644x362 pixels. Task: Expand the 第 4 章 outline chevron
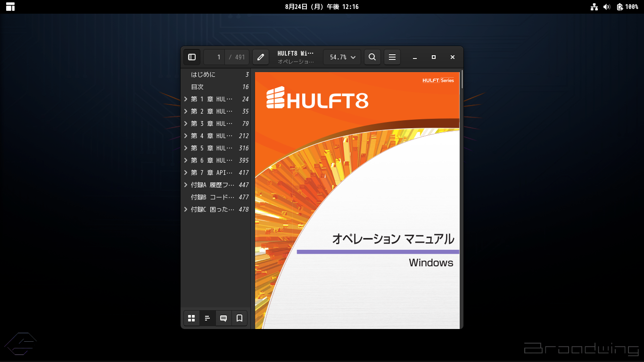click(x=186, y=136)
